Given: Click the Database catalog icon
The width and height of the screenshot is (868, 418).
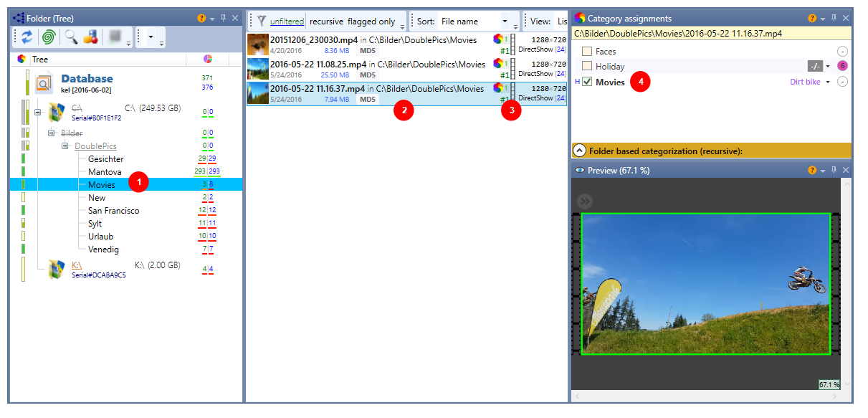Looking at the screenshot, I should coord(44,84).
